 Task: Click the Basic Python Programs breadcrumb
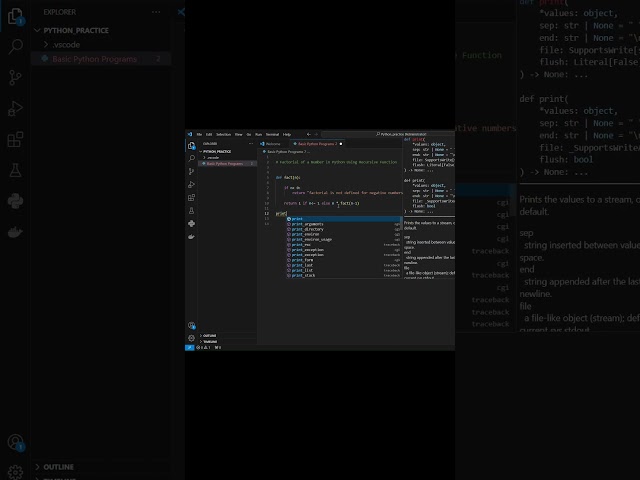click(287, 151)
